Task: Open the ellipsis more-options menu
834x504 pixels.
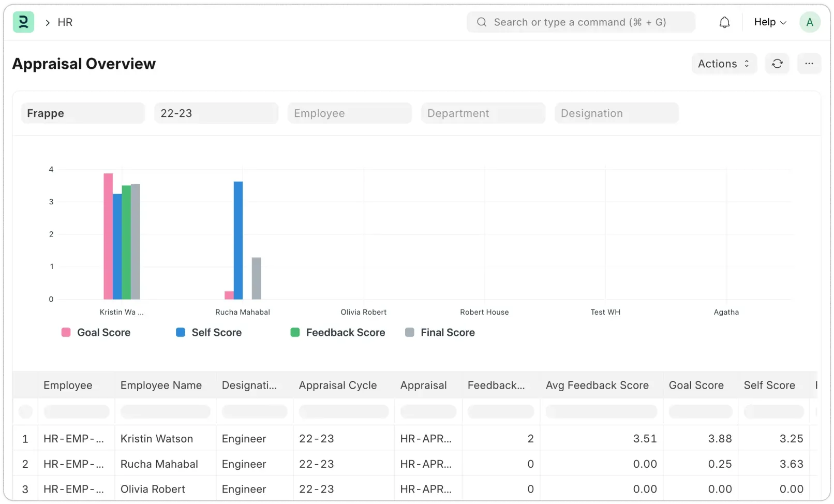Action: pyautogui.click(x=809, y=64)
